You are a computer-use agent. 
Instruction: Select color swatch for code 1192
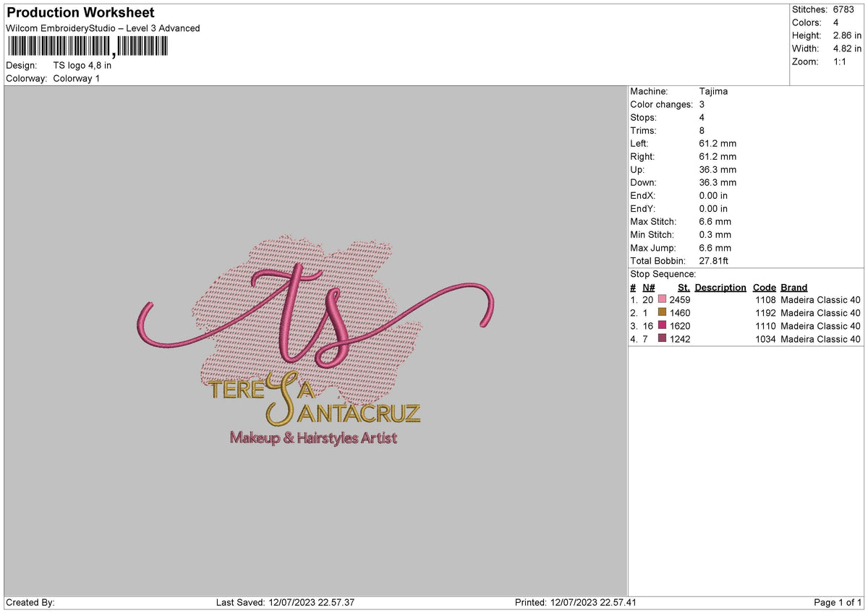pos(662,312)
